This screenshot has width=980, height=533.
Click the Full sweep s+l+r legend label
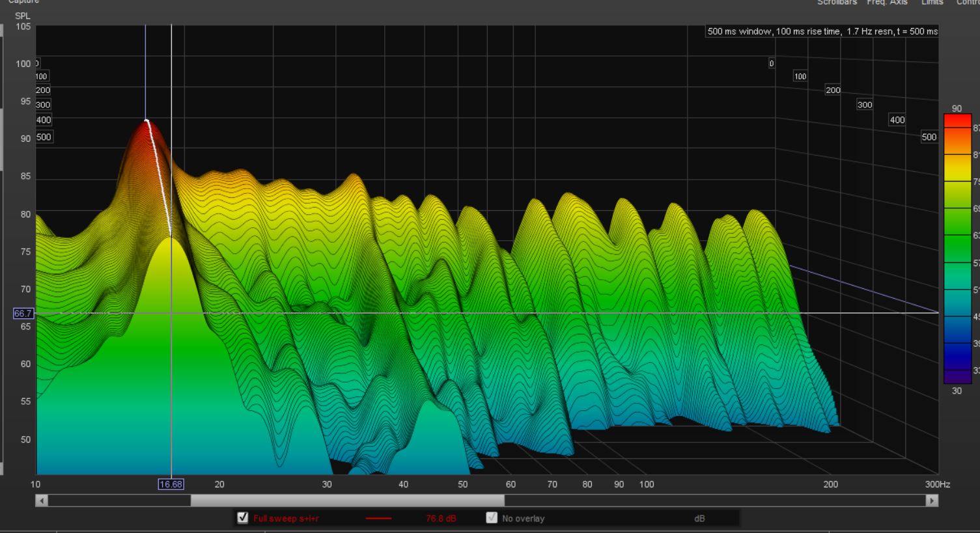[x=286, y=519]
